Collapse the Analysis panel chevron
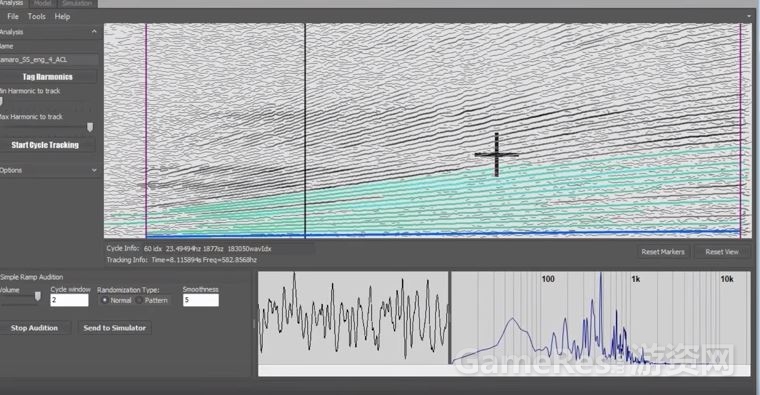760x395 pixels. point(94,32)
